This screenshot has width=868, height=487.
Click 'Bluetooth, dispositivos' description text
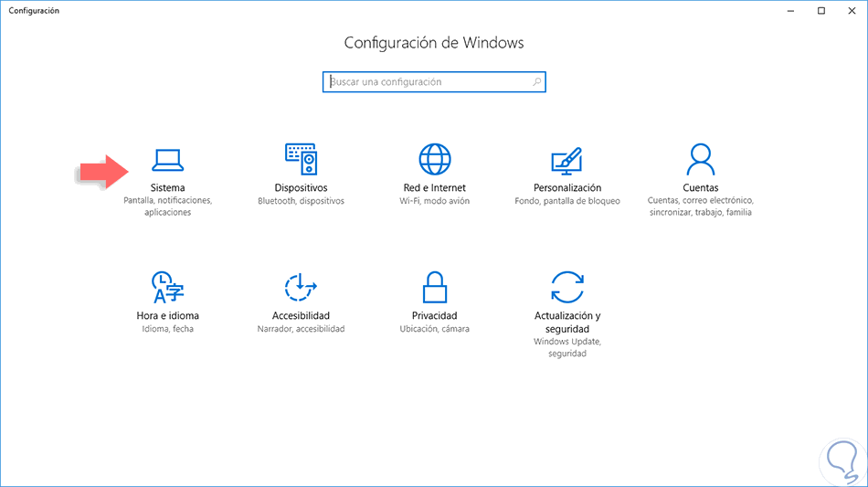click(x=302, y=201)
